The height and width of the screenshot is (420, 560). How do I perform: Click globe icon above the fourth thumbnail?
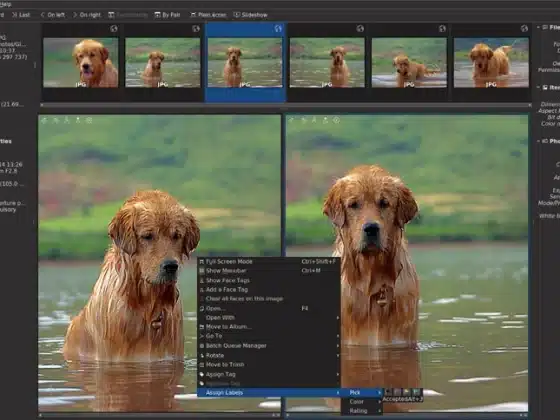tap(360, 29)
